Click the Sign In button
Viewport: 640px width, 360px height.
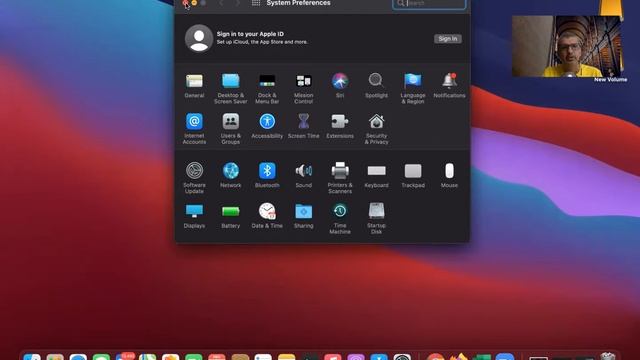pos(447,38)
